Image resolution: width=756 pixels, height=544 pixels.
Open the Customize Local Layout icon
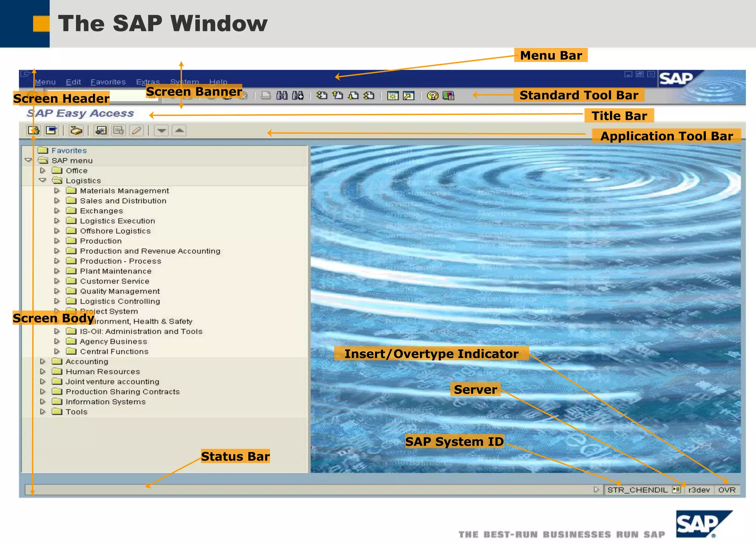coord(448,96)
